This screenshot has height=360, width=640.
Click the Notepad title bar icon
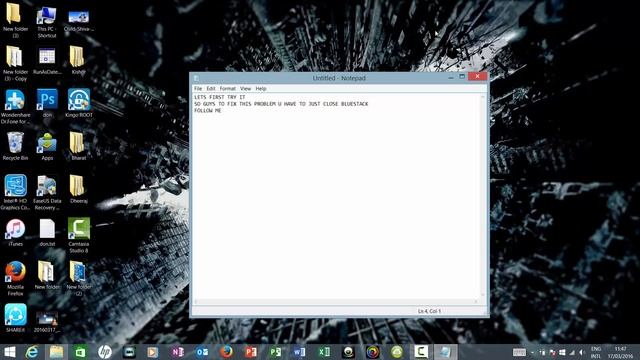196,78
